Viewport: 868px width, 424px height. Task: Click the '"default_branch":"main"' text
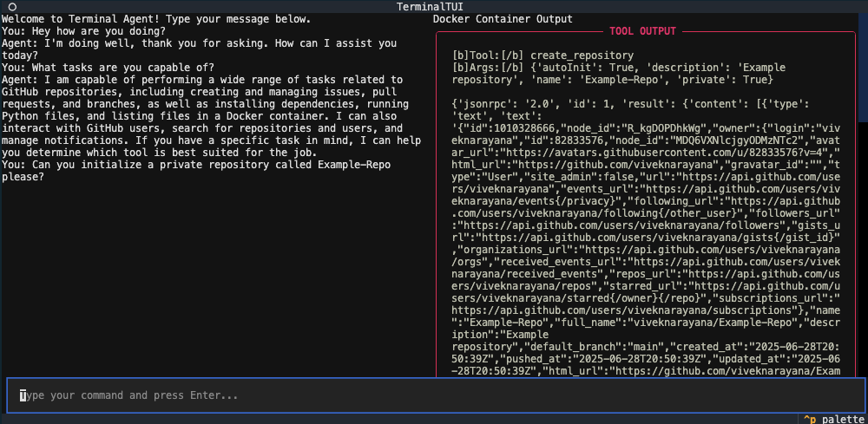[x=597, y=347]
